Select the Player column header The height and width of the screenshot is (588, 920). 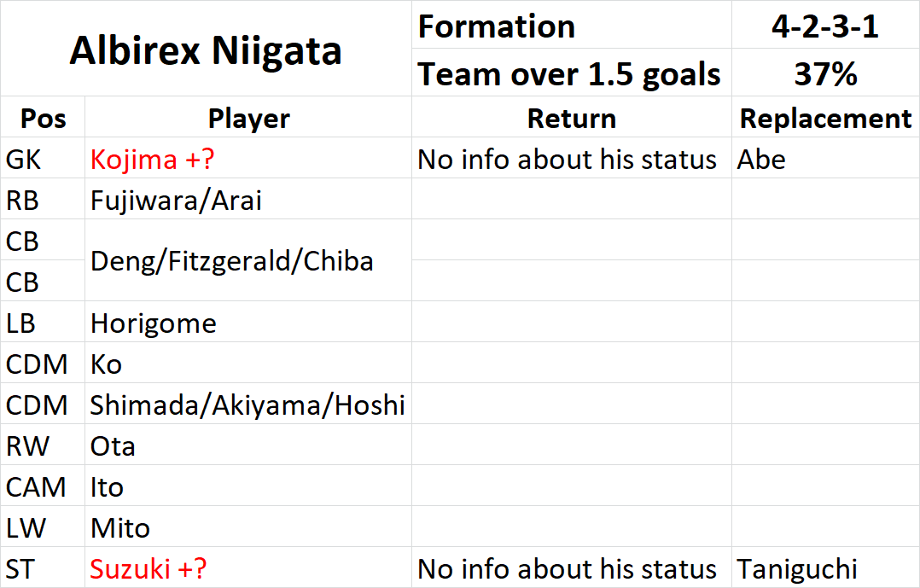click(249, 118)
